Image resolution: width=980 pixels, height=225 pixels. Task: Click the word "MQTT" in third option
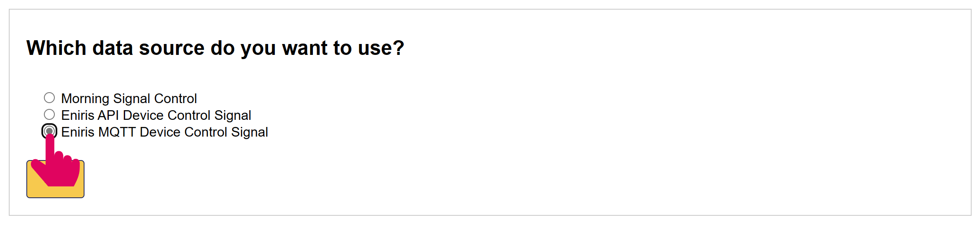point(117,132)
